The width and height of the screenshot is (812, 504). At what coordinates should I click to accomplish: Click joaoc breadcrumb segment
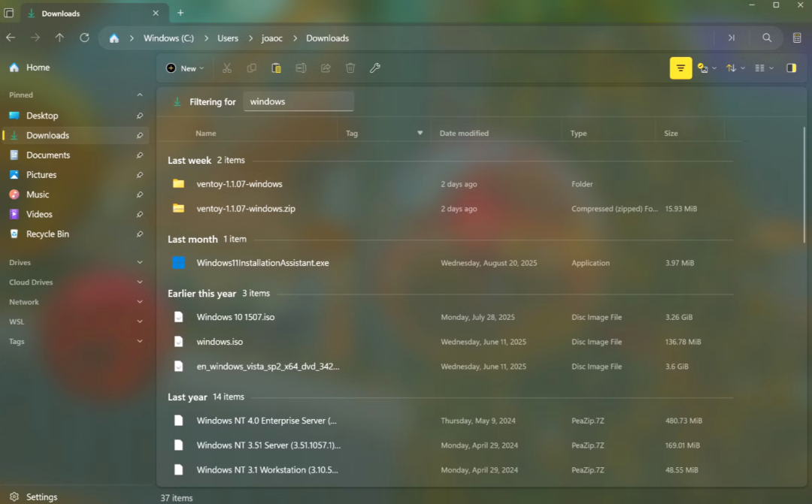coord(272,38)
